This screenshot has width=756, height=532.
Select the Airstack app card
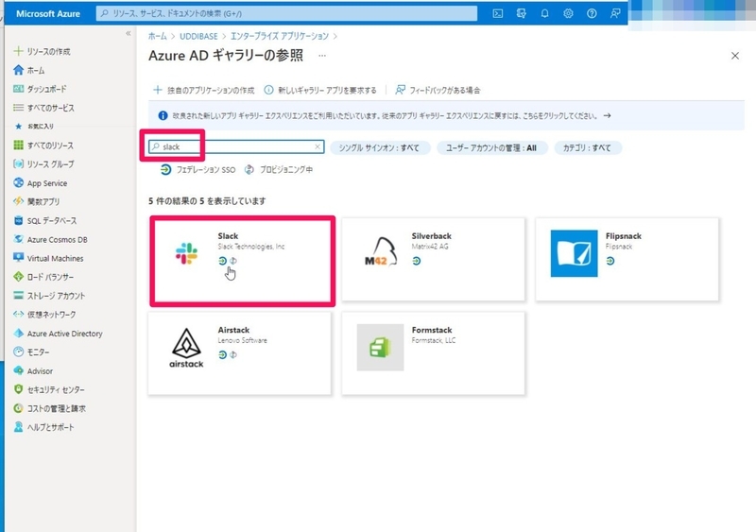(x=240, y=353)
